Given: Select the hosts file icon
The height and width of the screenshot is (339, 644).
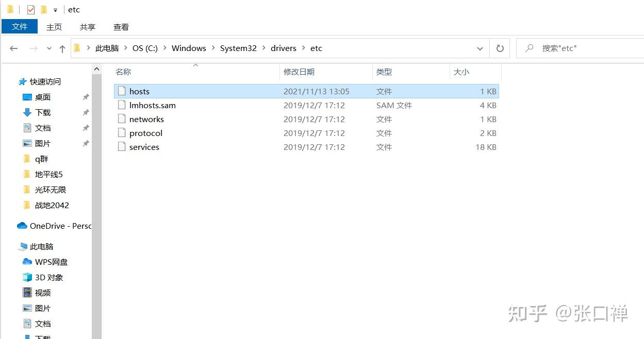Looking at the screenshot, I should [x=122, y=91].
